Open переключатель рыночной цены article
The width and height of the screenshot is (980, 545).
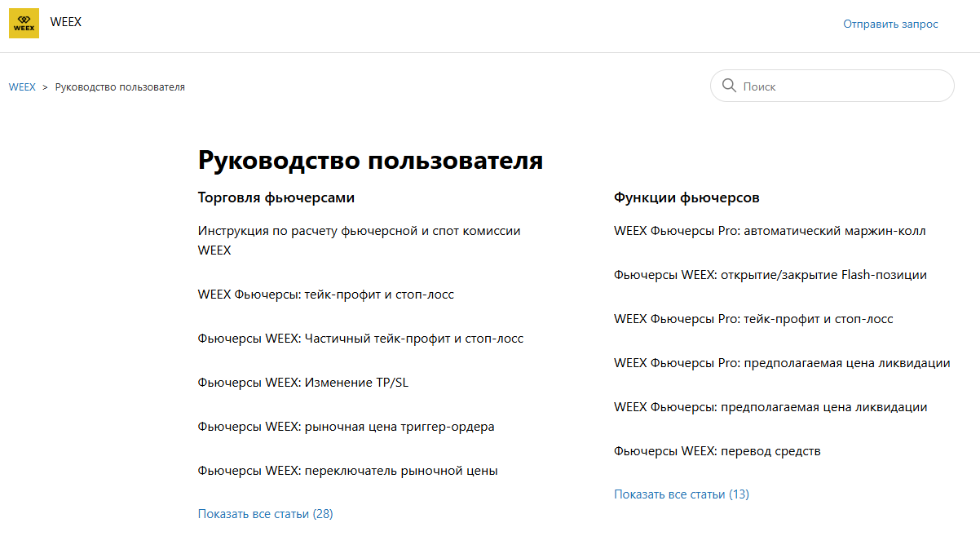(x=348, y=471)
